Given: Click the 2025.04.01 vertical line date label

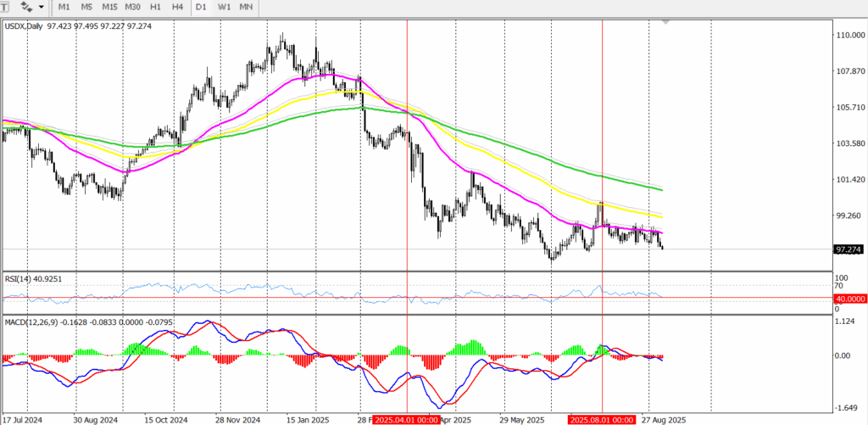Looking at the screenshot, I should click(x=407, y=419).
